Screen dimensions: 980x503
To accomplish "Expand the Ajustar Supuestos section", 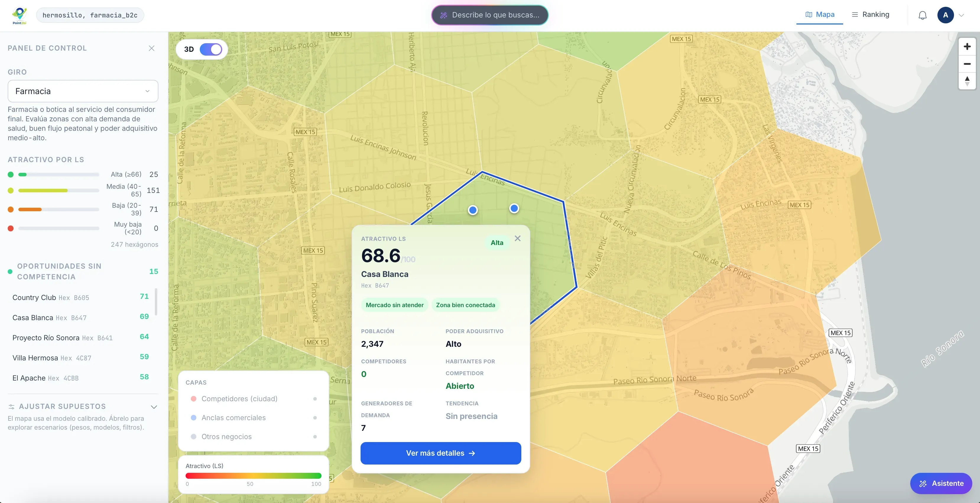I will [x=82, y=407].
